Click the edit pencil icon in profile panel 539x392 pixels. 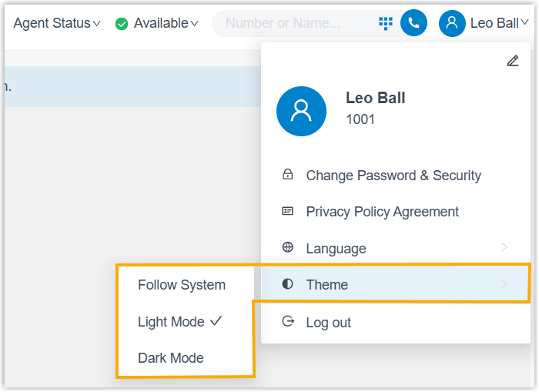(x=513, y=61)
